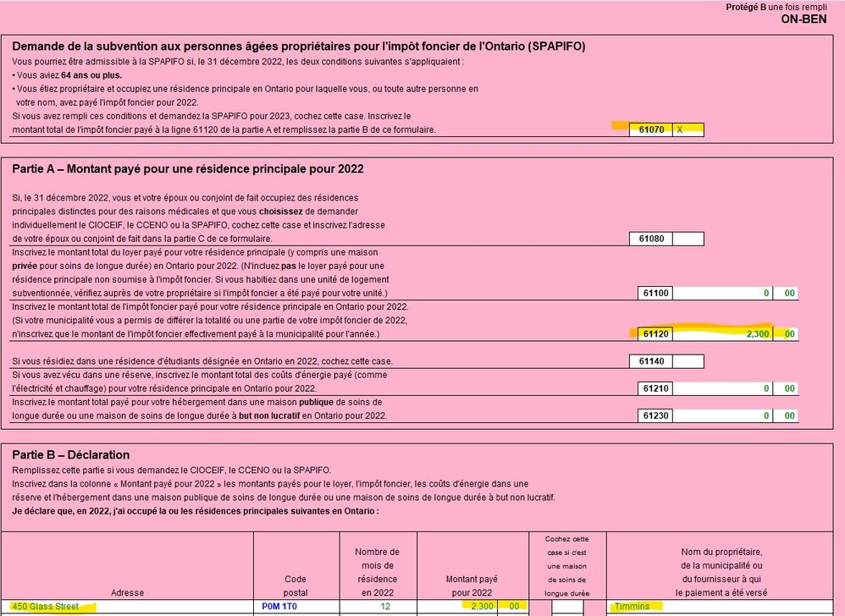Select the line number label 61230

(x=655, y=415)
